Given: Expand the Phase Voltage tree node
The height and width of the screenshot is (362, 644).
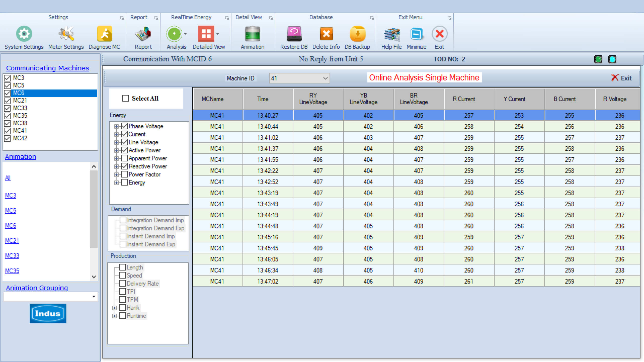Looking at the screenshot, I should (116, 126).
